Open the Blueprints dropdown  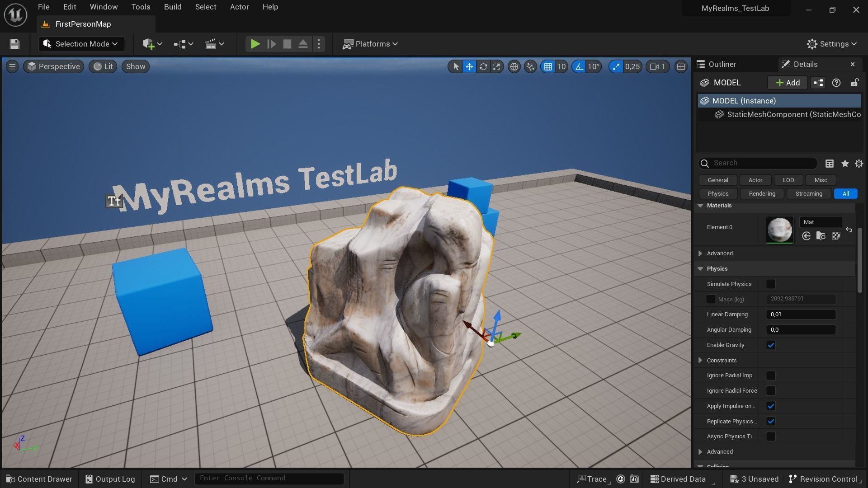tap(184, 44)
